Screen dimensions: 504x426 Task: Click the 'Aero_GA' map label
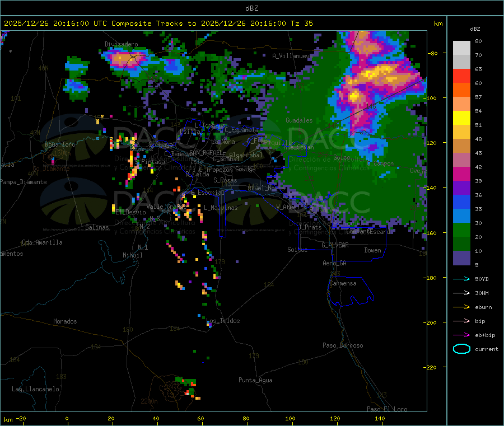point(335,263)
